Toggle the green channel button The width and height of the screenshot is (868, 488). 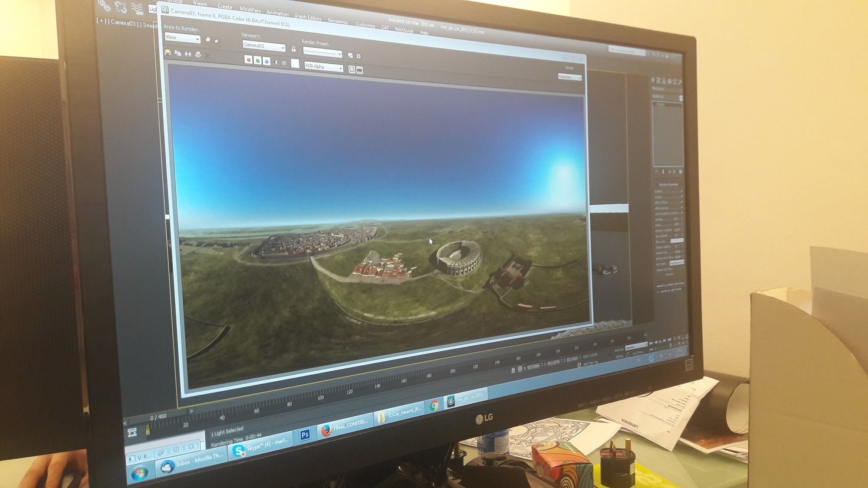click(257, 61)
